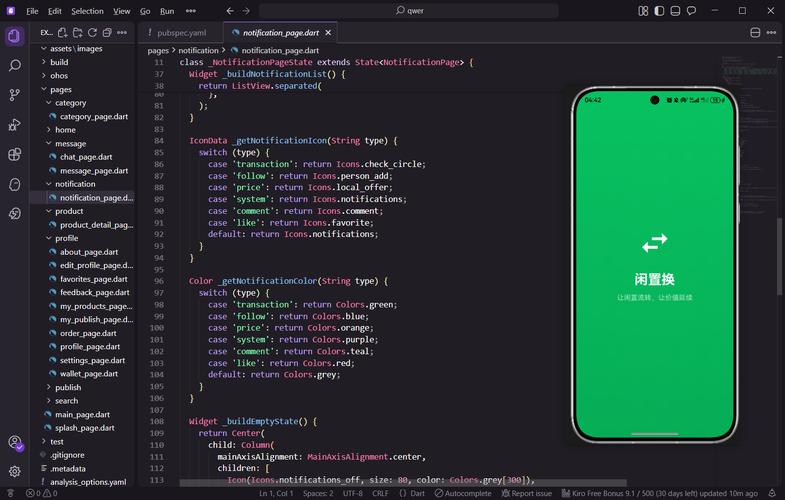This screenshot has width=785, height=500.
Task: Open the Kiro panel in activity bar
Action: point(15,184)
